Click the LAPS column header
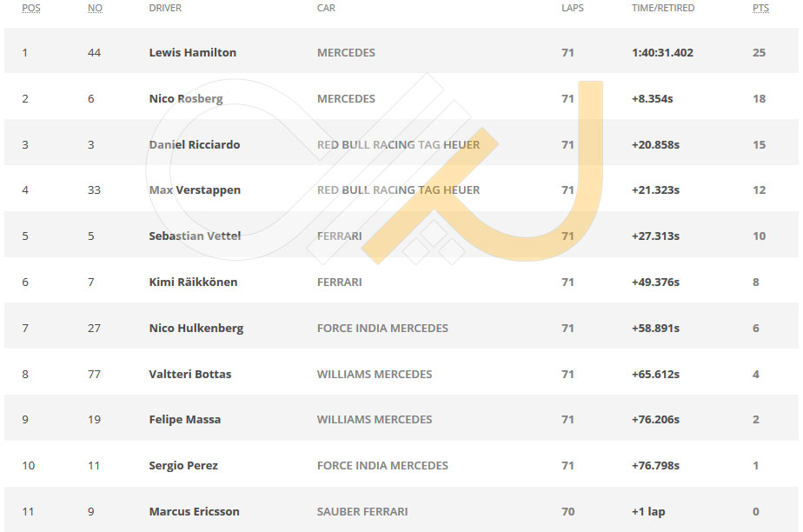The image size is (803, 532). [x=572, y=8]
